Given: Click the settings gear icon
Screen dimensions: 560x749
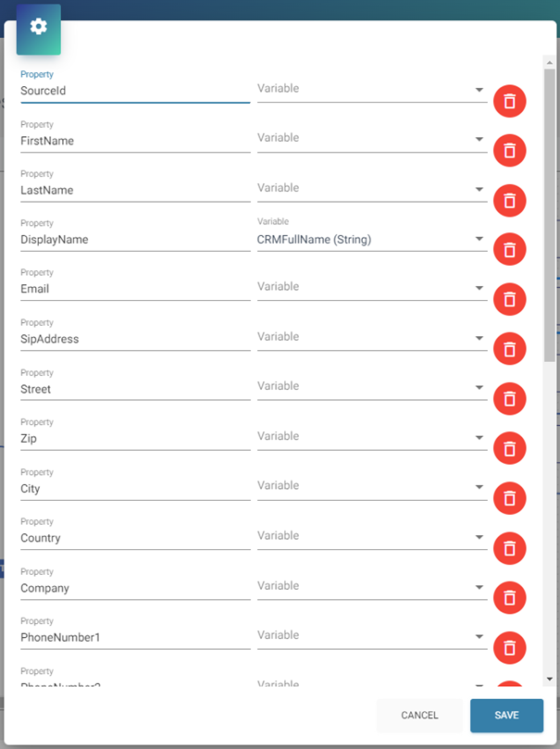Looking at the screenshot, I should coord(39,27).
